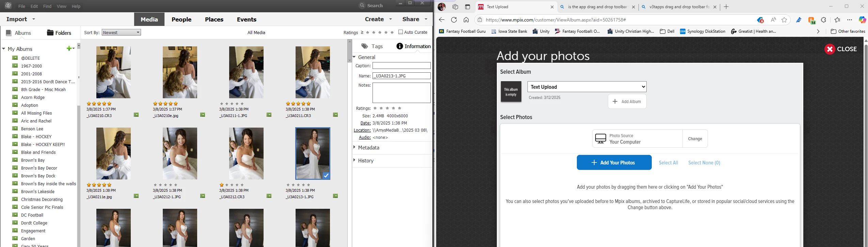Set first star in Ratings filter bar
The height and width of the screenshot is (247, 868).
click(x=368, y=32)
